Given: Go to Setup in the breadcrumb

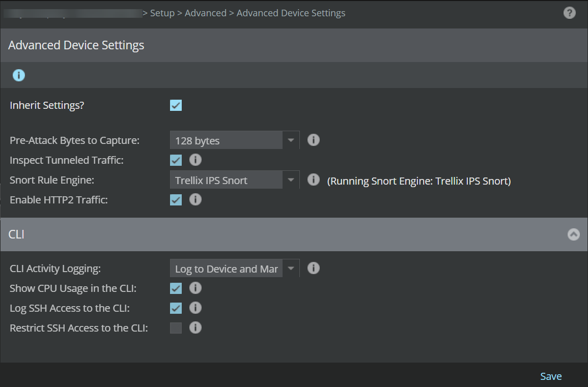Looking at the screenshot, I should pyautogui.click(x=162, y=13).
